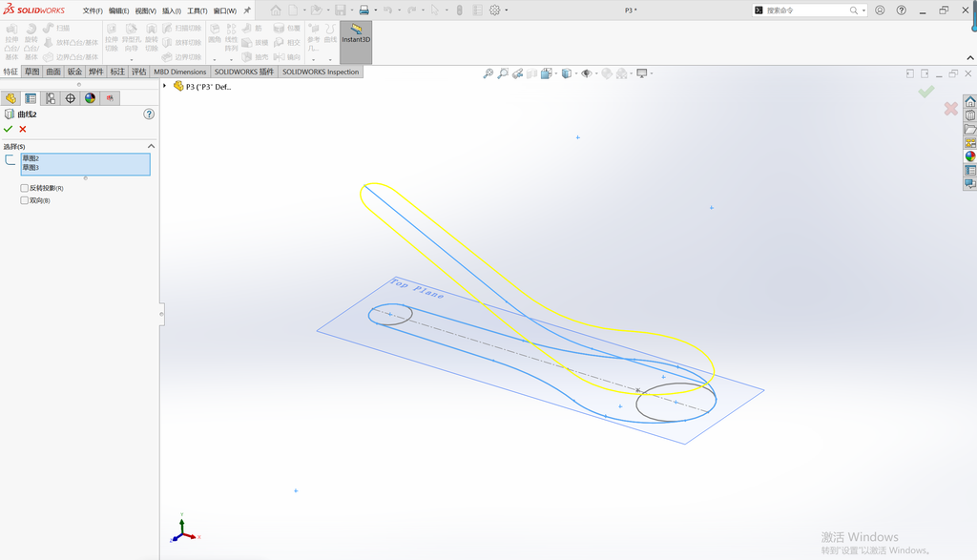The width and height of the screenshot is (977, 560).
Task: Switch to the 草图 tab
Action: point(31,72)
